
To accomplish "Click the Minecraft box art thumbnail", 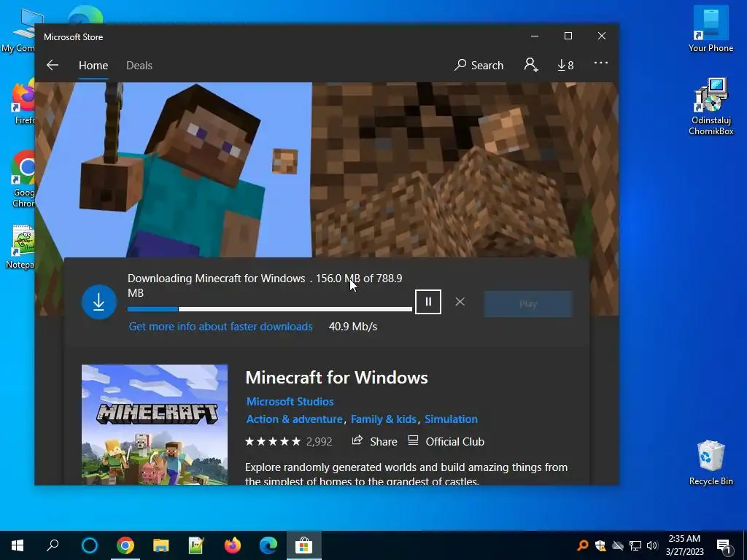I will [x=155, y=425].
